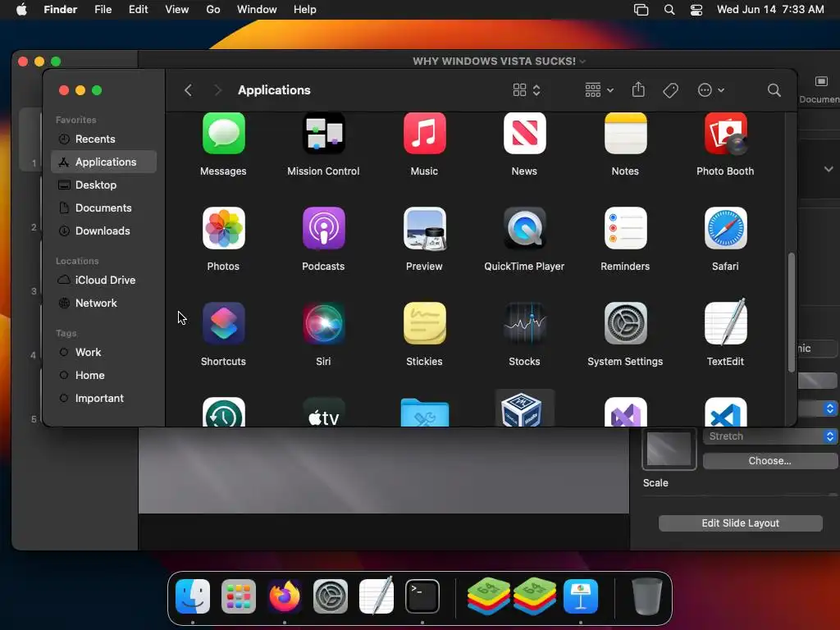Select the Shortcuts app icon
Viewport: 840px width, 630px height.
(x=223, y=323)
